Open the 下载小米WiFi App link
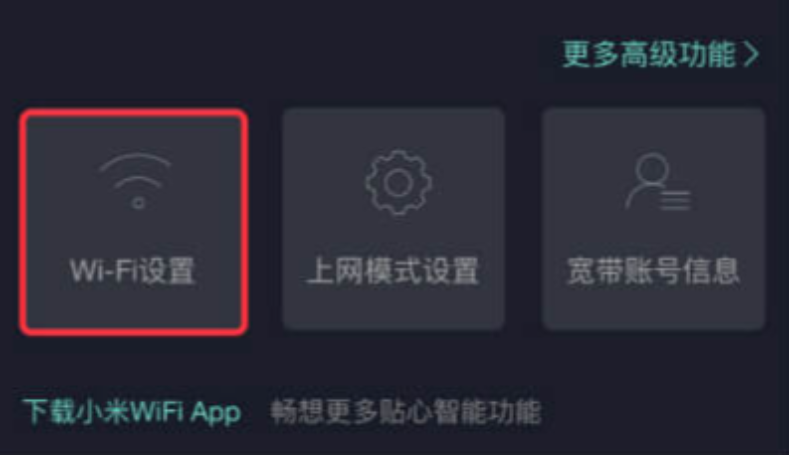 (x=132, y=412)
